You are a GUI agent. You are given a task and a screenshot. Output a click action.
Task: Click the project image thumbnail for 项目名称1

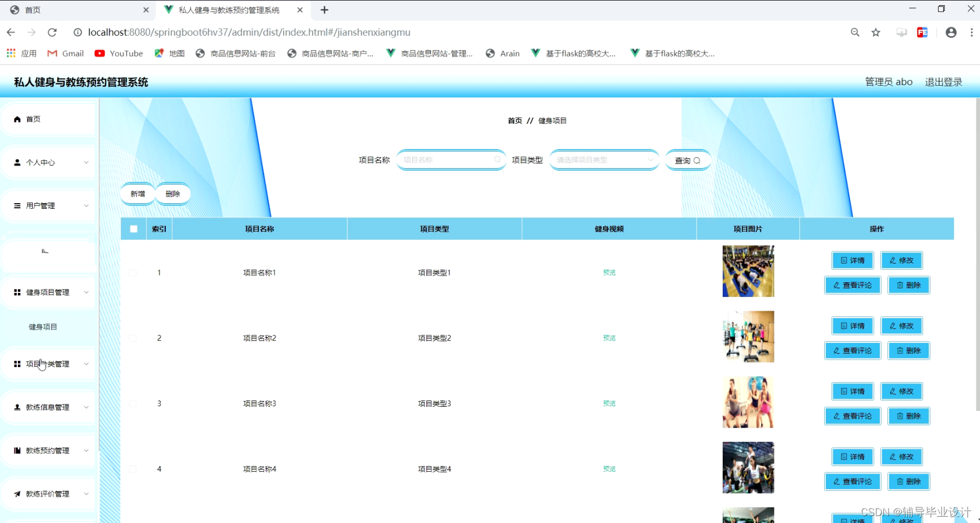748,271
